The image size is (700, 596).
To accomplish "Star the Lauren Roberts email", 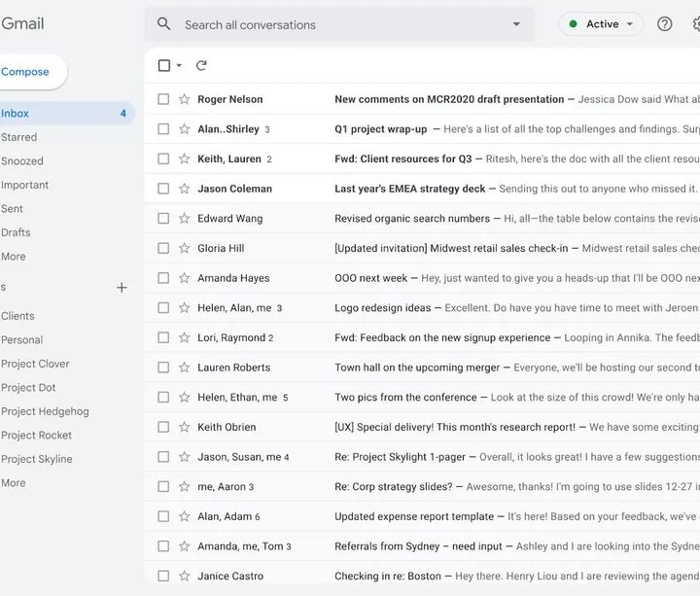I will click(x=185, y=368).
